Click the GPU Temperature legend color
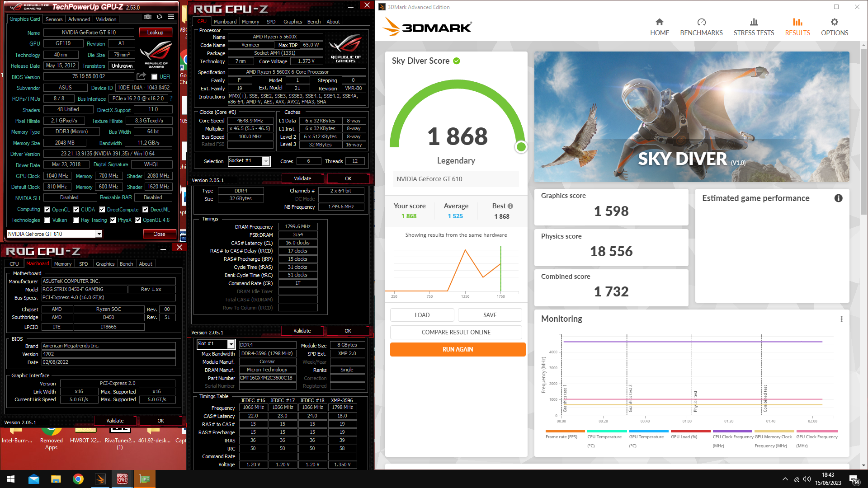868x488 pixels. click(x=649, y=431)
